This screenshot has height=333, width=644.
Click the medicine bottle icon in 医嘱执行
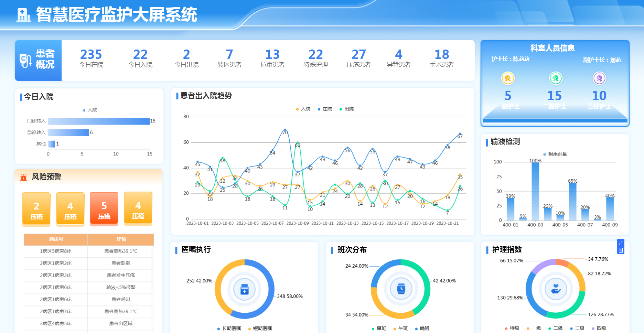[x=244, y=289]
